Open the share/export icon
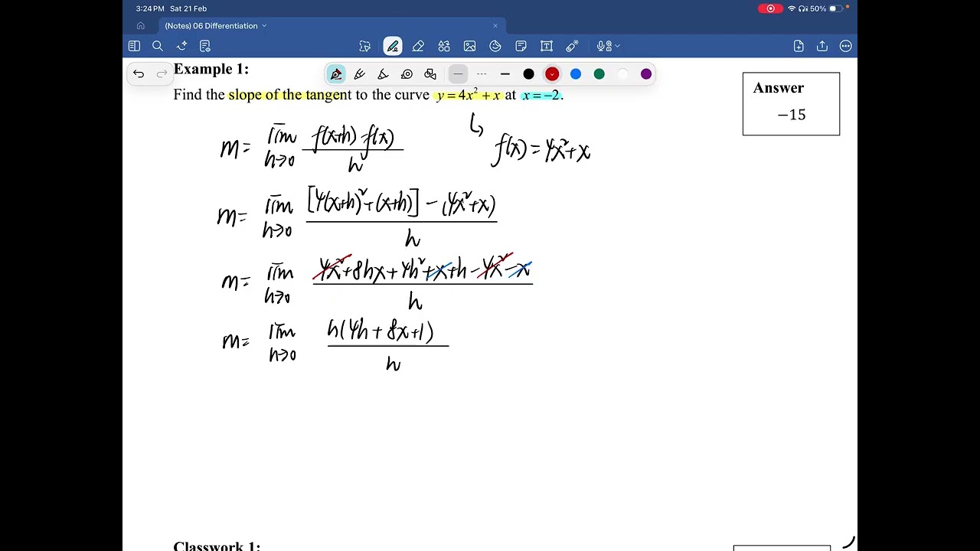 click(822, 46)
